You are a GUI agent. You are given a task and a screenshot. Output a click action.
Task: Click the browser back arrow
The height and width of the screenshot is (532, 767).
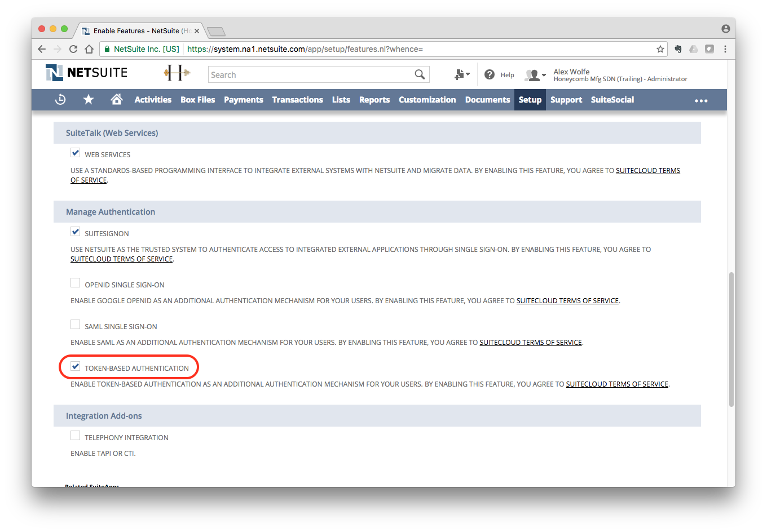click(x=42, y=49)
